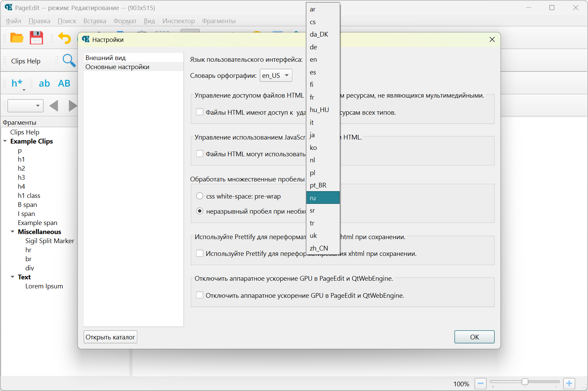Select Внешний вид settings category
This screenshot has width=588, height=391.
coord(134,58)
